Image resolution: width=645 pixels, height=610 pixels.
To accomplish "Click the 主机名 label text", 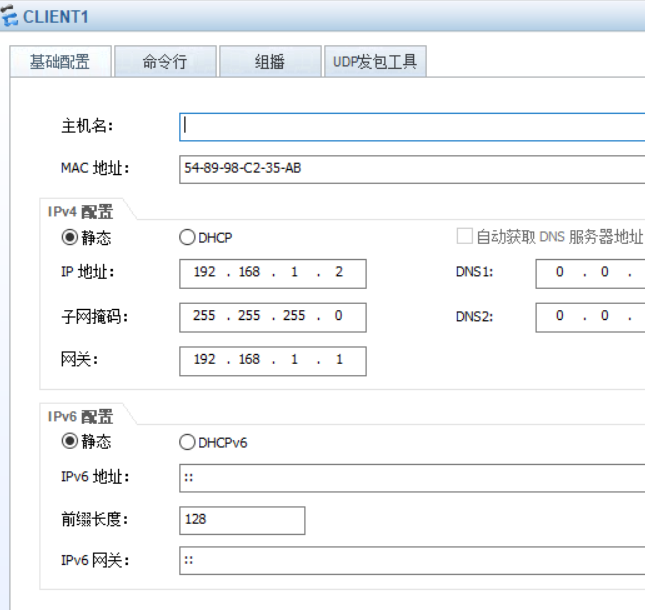I will tap(87, 126).
